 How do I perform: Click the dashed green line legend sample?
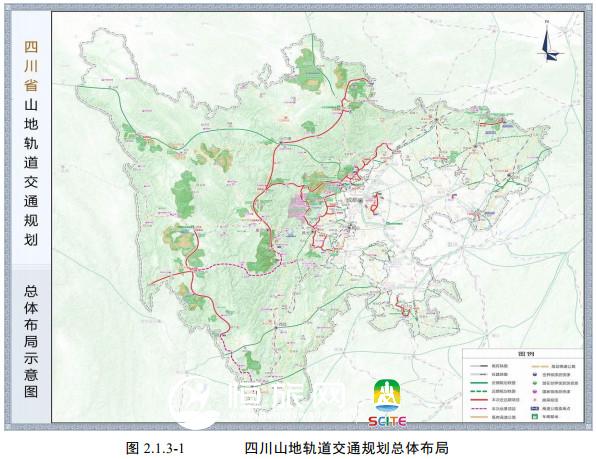479,391
